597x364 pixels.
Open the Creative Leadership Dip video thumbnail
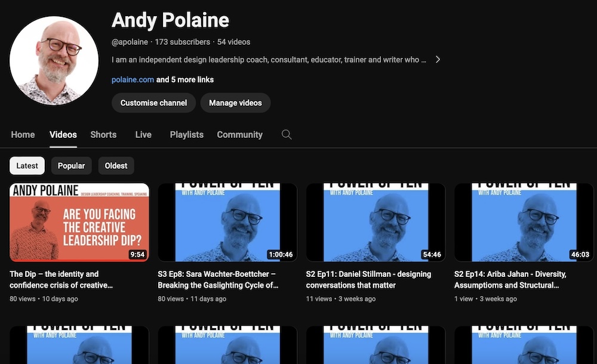tap(79, 223)
